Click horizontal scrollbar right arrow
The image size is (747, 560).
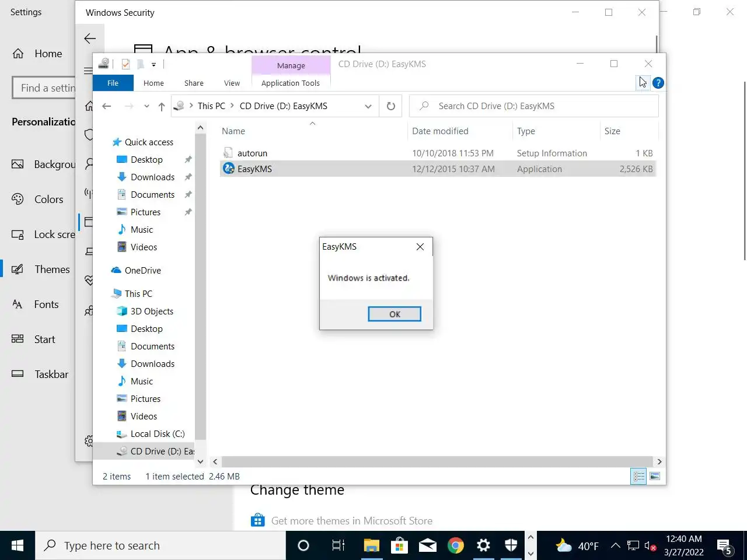tap(659, 461)
